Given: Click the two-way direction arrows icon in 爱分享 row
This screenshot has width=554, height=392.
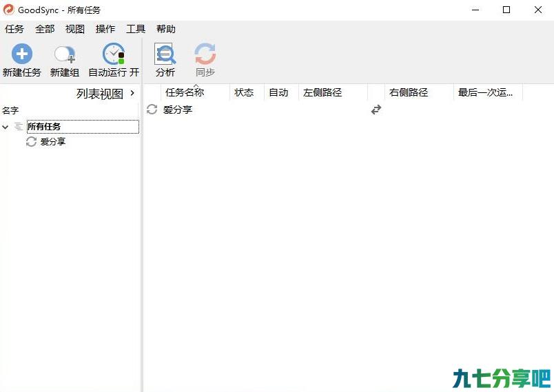Looking at the screenshot, I should point(376,110).
